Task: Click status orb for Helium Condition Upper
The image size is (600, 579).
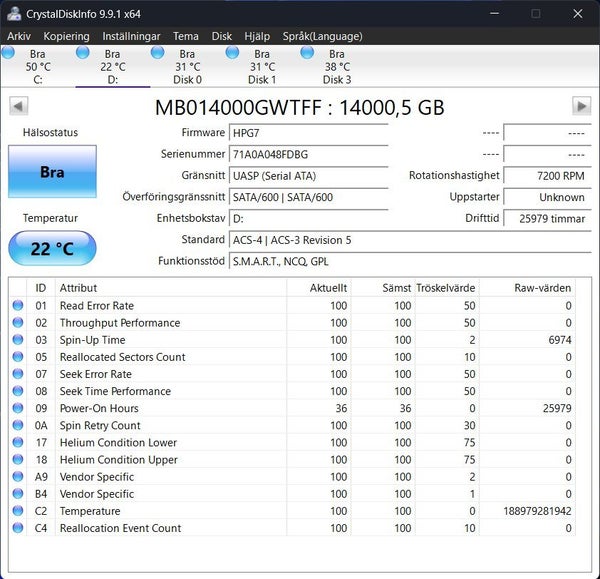Action: 18,459
